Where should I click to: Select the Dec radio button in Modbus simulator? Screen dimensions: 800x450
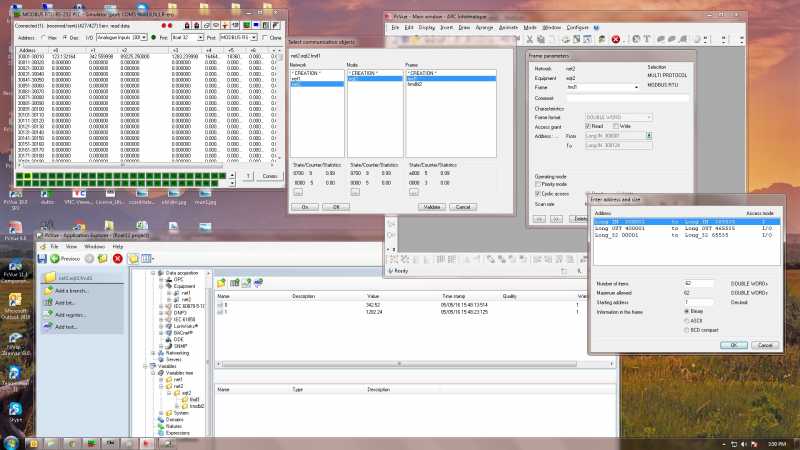[x=65, y=38]
